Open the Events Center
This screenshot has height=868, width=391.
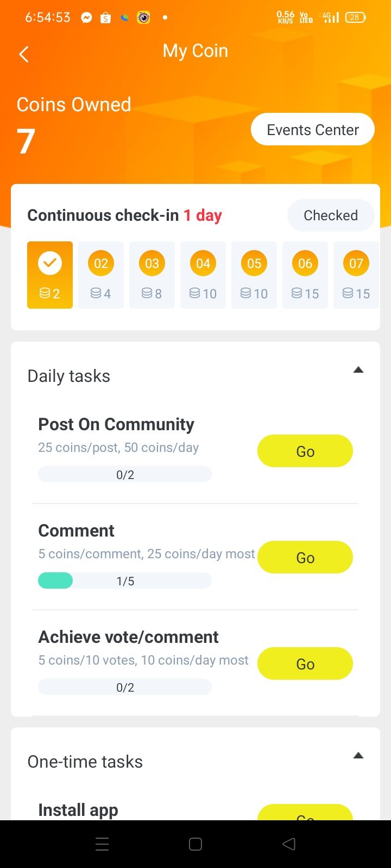click(312, 130)
